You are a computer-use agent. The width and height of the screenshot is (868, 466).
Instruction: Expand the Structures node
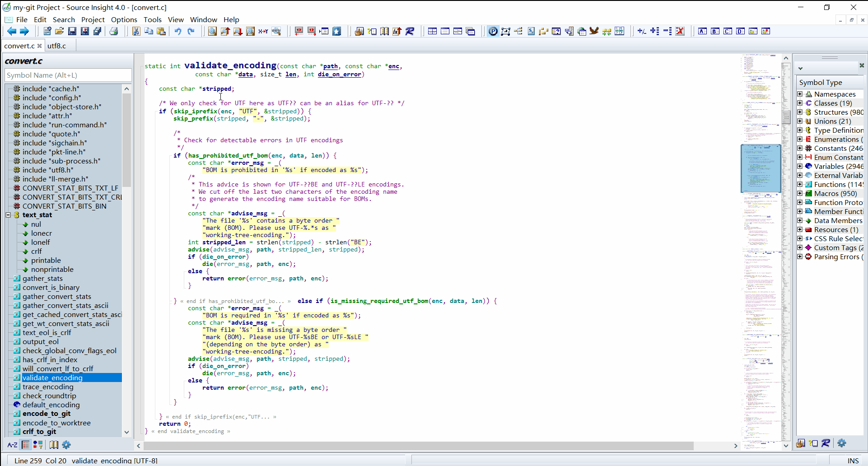[x=800, y=112]
